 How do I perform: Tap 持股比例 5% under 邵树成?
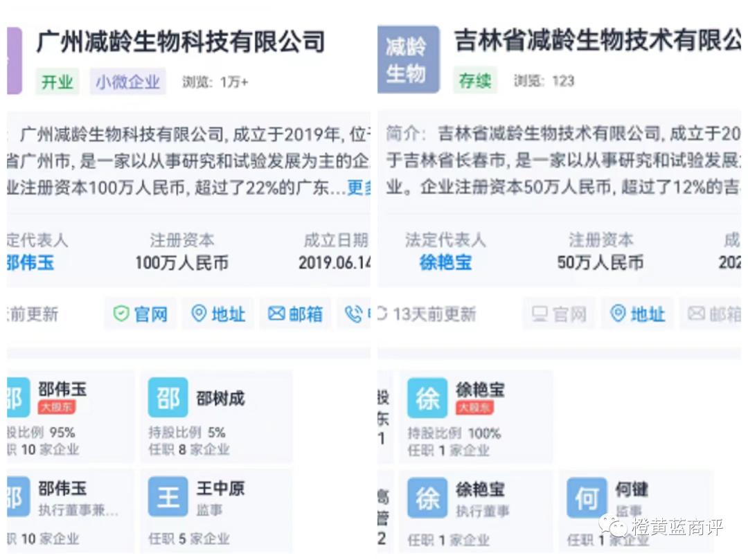point(187,432)
